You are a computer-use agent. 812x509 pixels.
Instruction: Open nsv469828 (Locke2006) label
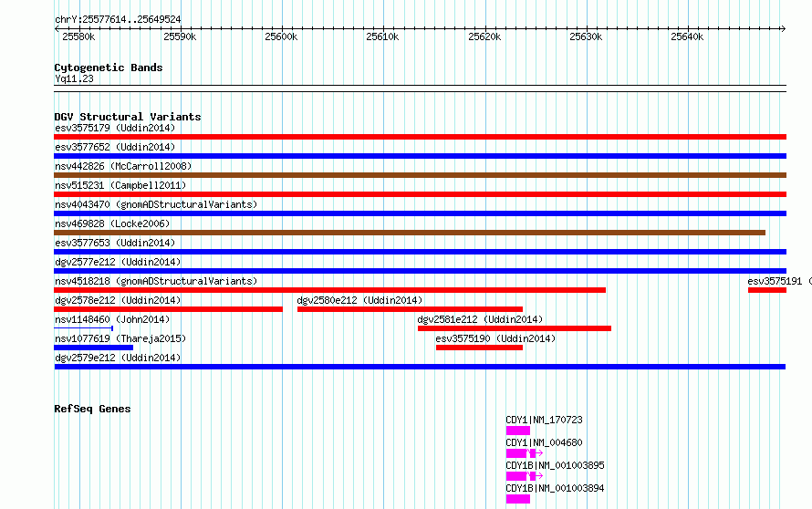(x=112, y=223)
